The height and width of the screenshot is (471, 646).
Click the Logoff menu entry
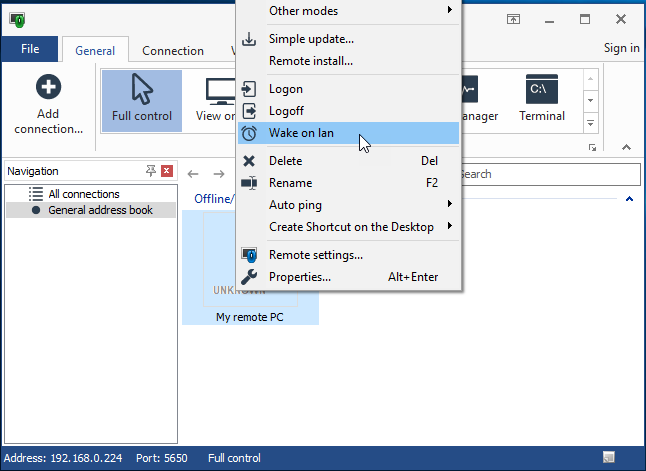pyautogui.click(x=286, y=111)
